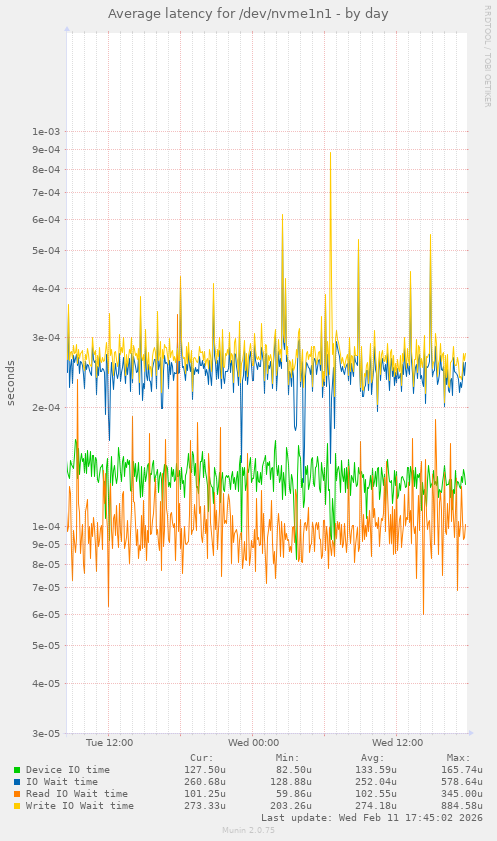Click the 'Tue 12:00' x-axis label

[109, 742]
